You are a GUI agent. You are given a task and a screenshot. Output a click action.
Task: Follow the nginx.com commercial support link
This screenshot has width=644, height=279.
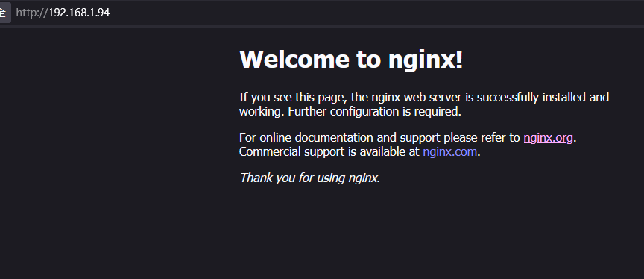pyautogui.click(x=449, y=152)
